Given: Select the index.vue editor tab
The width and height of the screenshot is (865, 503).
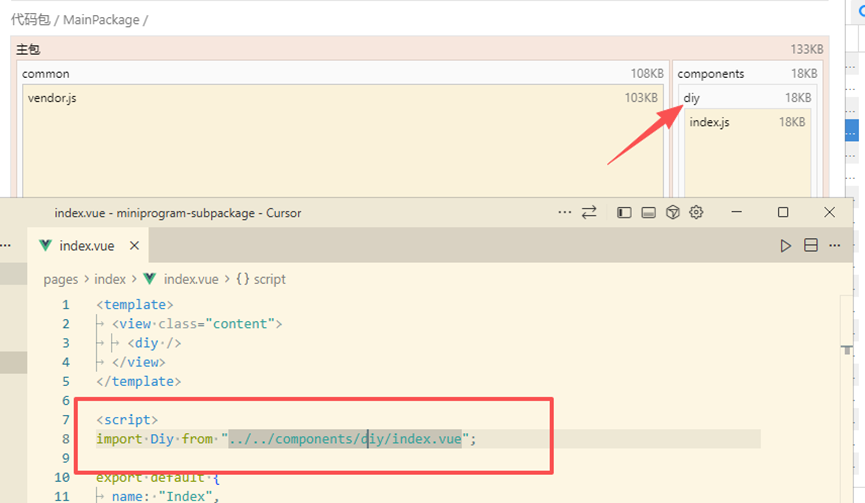Looking at the screenshot, I should click(x=86, y=246).
